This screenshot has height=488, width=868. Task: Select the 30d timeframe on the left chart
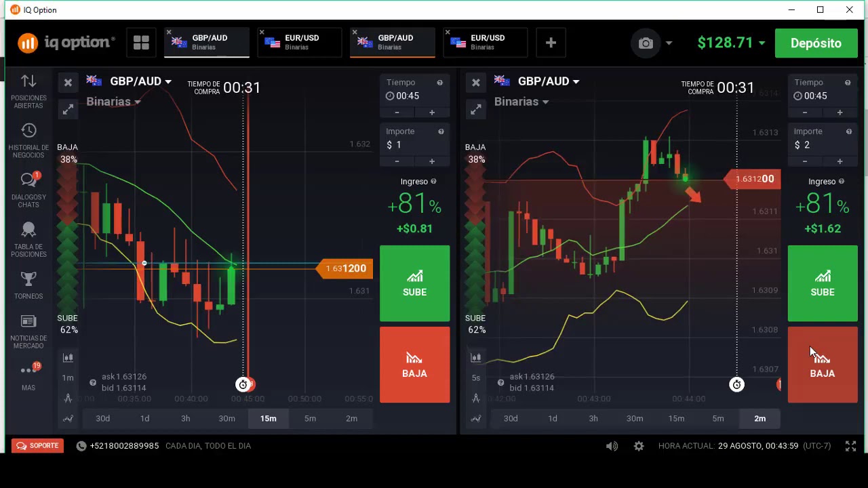(x=103, y=419)
